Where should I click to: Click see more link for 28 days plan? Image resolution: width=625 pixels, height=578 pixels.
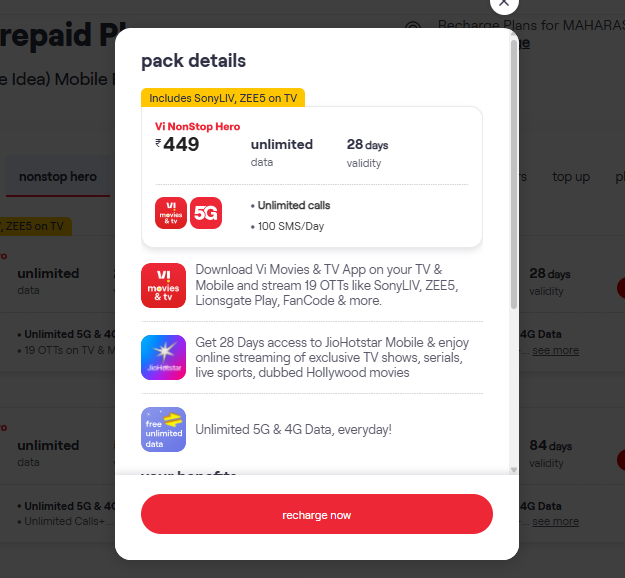point(555,350)
